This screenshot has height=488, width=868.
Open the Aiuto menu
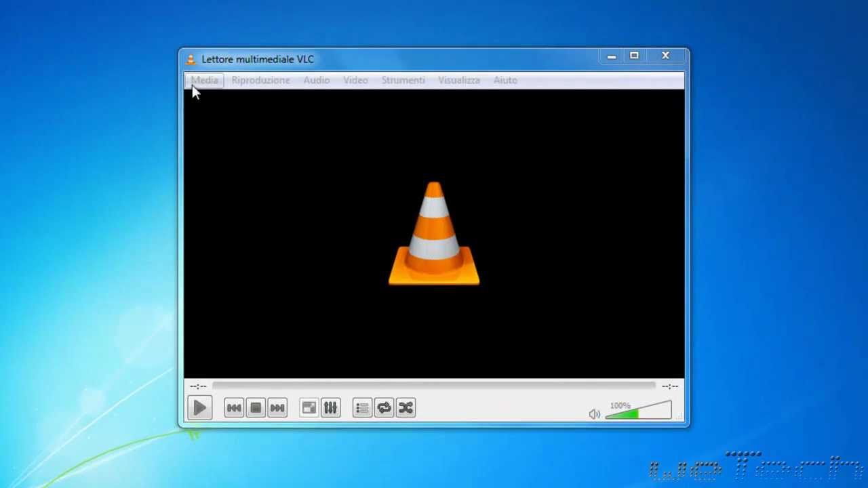coord(505,80)
